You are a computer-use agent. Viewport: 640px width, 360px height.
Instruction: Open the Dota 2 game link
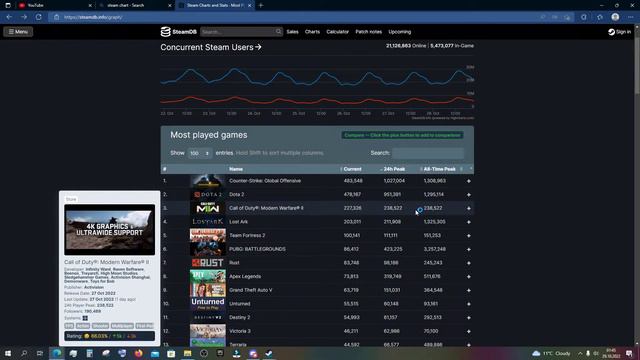[x=237, y=195]
